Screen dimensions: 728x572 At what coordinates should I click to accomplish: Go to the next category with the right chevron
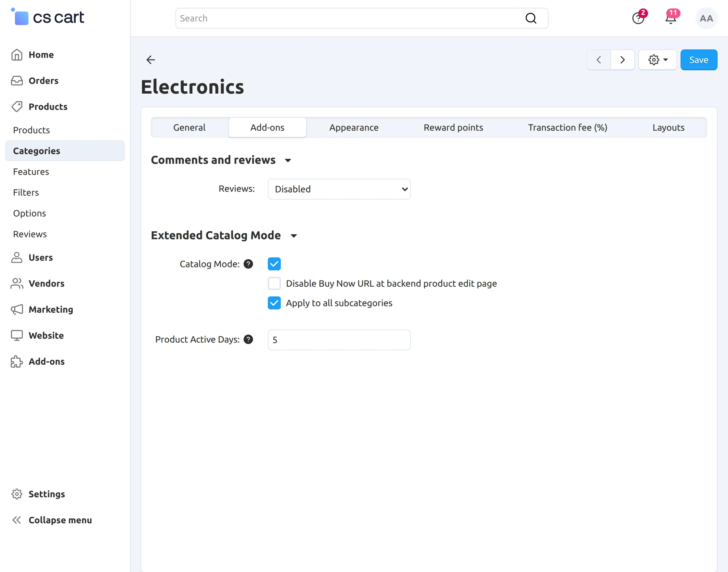622,59
